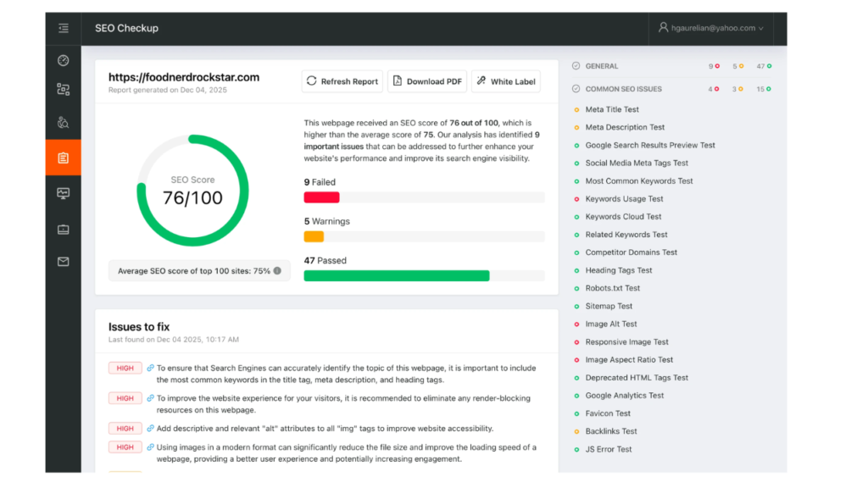868x488 pixels.
Task: Click HIGH badge on modern image format issue
Action: coord(125,447)
